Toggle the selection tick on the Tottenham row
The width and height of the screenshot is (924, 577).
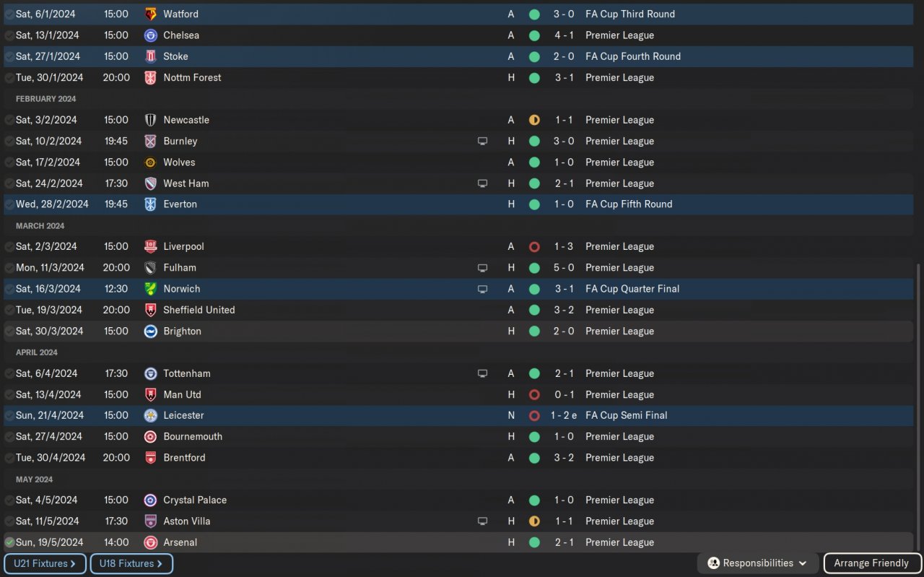pos(9,373)
